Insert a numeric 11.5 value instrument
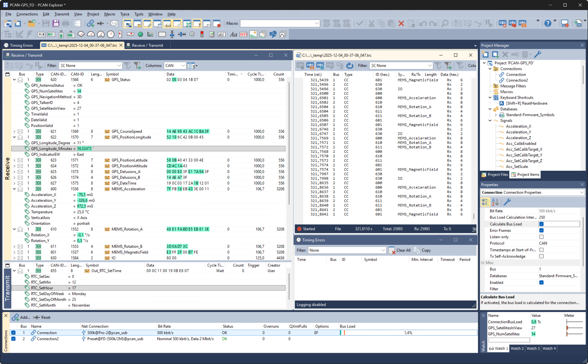 coord(41,35)
